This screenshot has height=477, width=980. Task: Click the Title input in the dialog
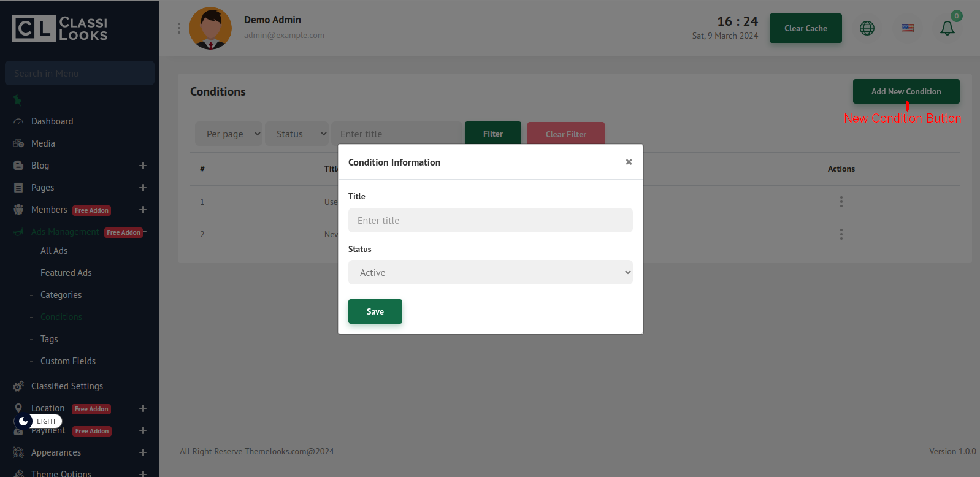point(490,220)
